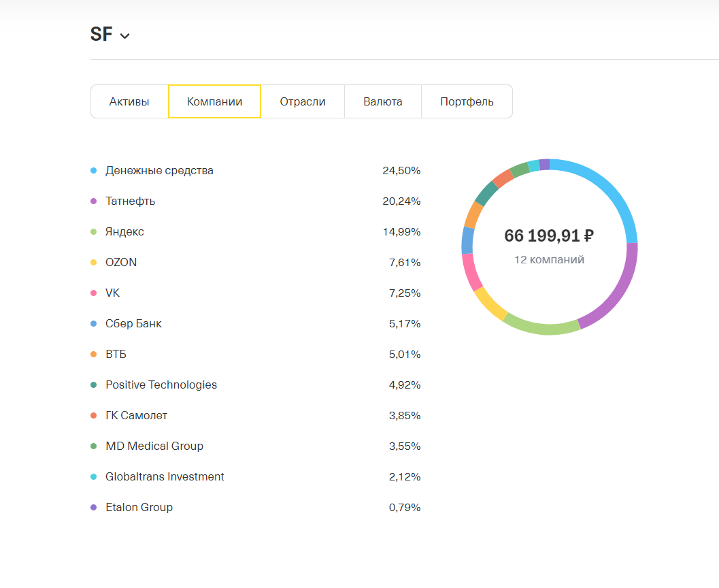Click the 14,99% share value
This screenshot has width=719, height=588.
click(401, 231)
